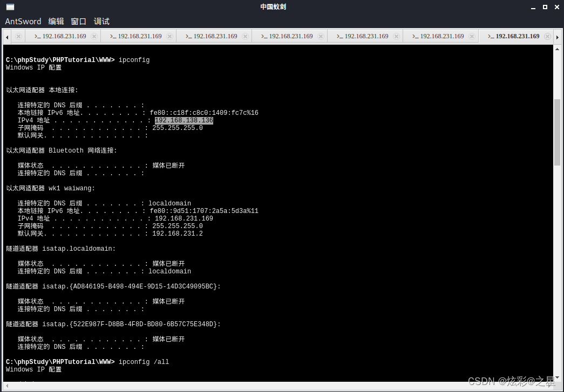Open the 调试 menu

(x=101, y=22)
